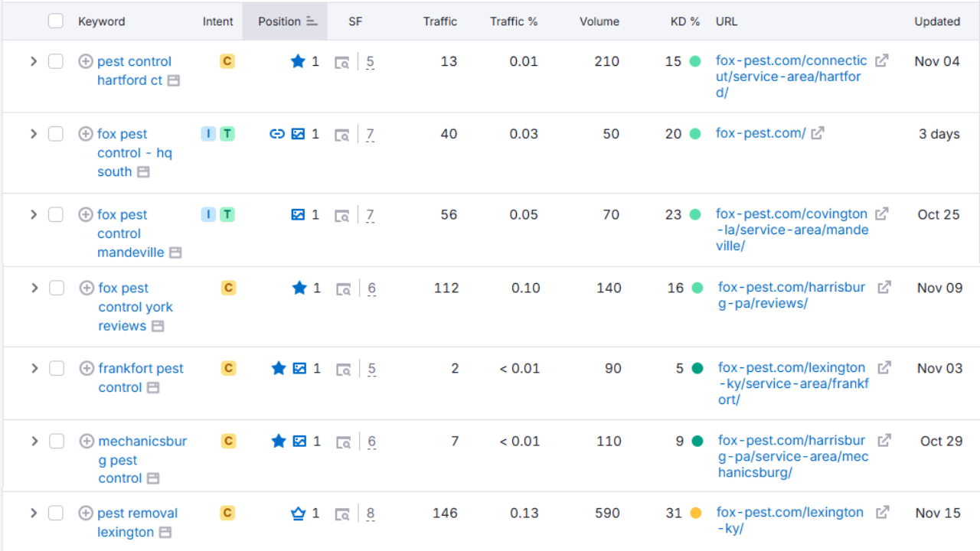980x551 pixels.
Task: Click the Keyword column header
Action: 101,21
